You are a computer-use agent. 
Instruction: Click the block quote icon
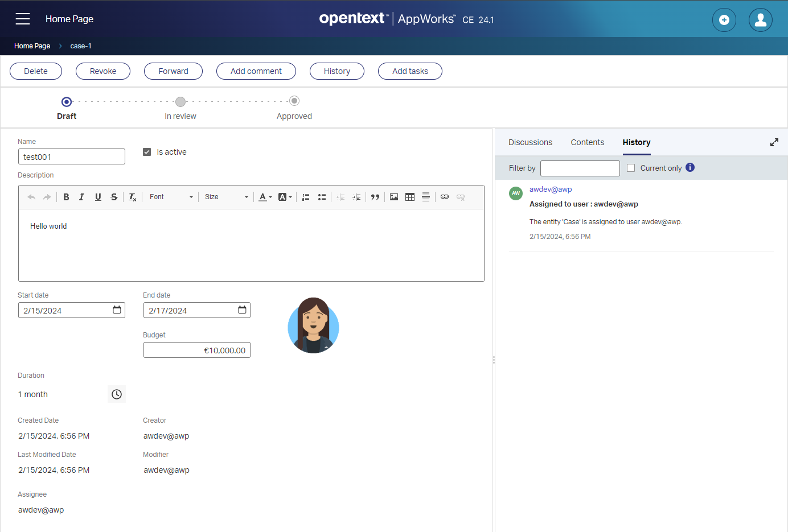pyautogui.click(x=375, y=197)
